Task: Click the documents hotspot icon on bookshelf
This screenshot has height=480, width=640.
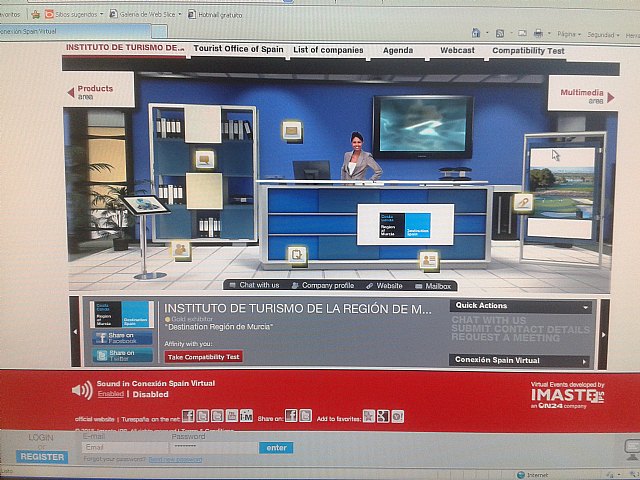Action: click(204, 158)
